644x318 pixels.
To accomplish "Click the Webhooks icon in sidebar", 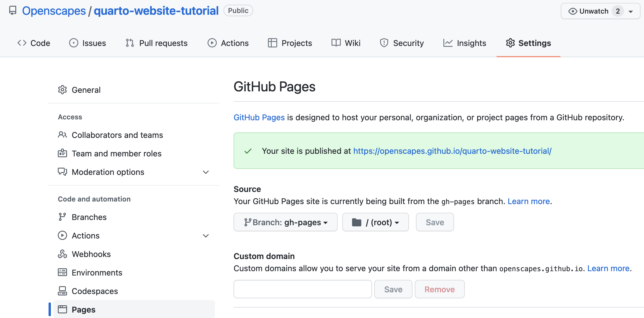I will click(x=62, y=254).
